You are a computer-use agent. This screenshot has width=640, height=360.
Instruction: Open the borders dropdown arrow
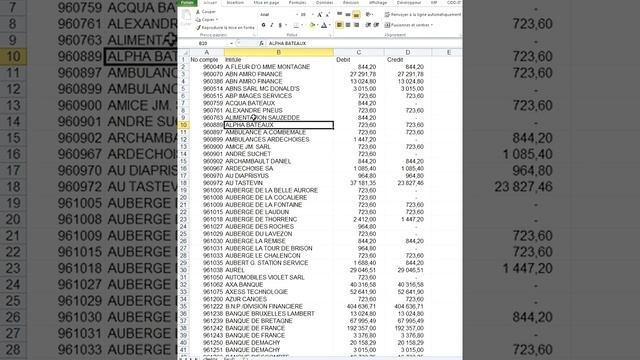302,25
